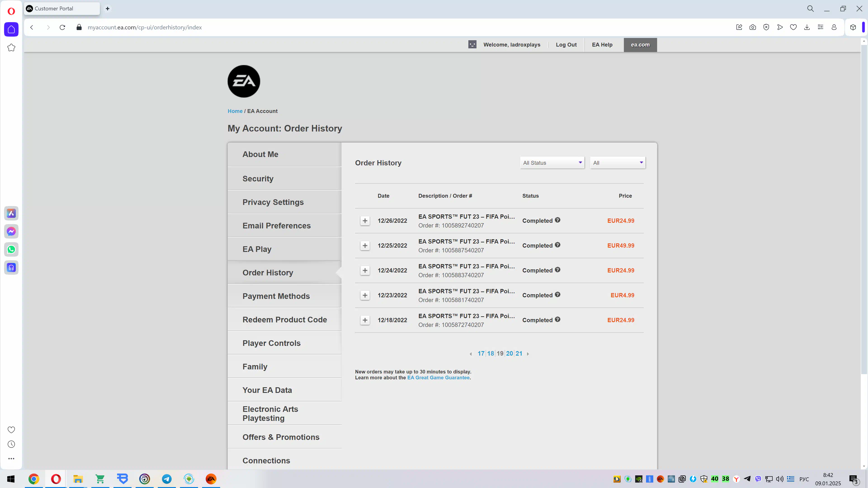The image size is (868, 488).
Task: Open Payment Methods section
Action: point(284,296)
